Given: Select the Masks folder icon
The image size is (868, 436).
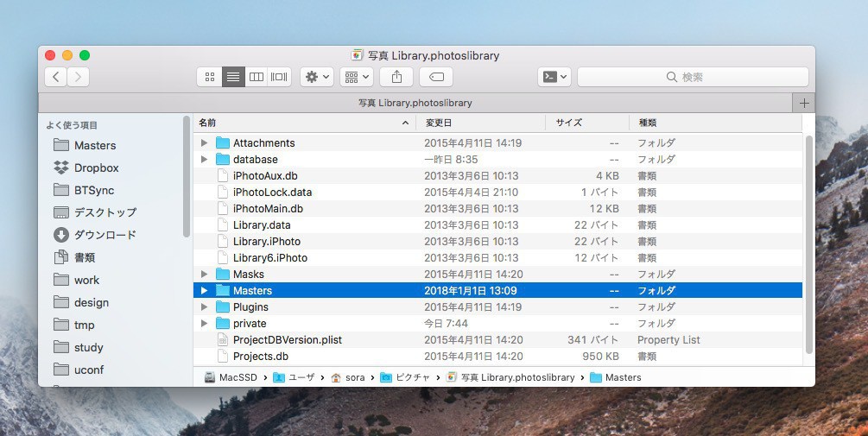Looking at the screenshot, I should pos(223,274).
